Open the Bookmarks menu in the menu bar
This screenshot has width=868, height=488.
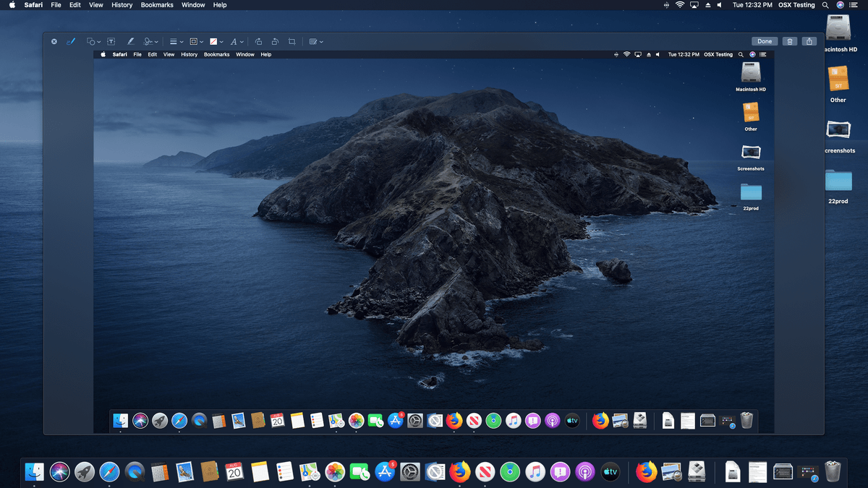click(156, 5)
